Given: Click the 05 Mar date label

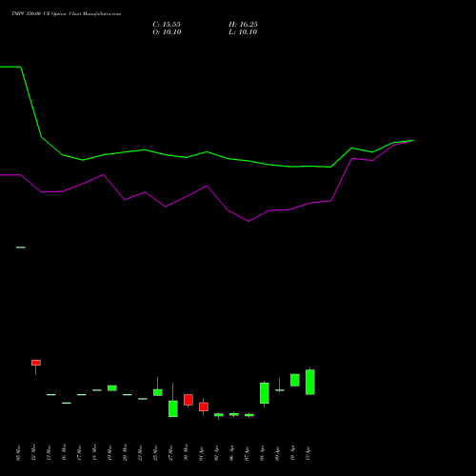Looking at the screenshot, I should click(18, 453).
